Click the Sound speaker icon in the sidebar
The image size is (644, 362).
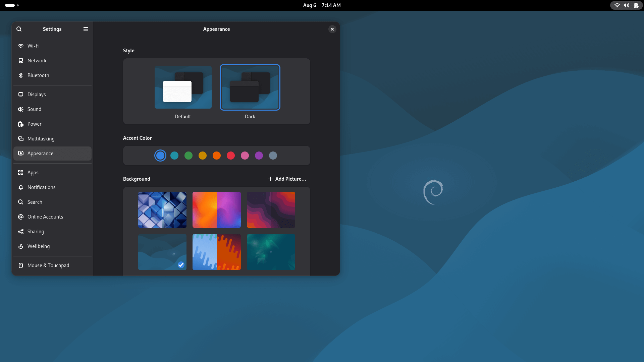pos(21,109)
